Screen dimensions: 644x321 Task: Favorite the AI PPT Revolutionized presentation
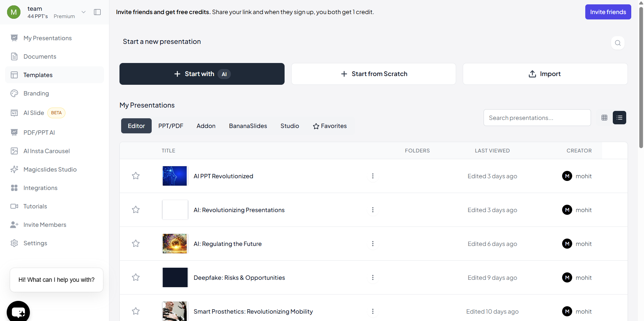click(136, 176)
